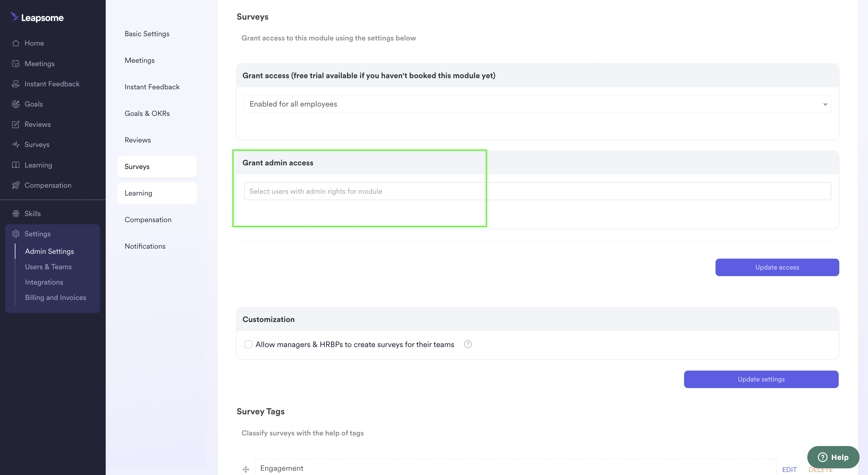868x475 pixels.
Task: Click the Compensation rocket icon
Action: coord(16,185)
